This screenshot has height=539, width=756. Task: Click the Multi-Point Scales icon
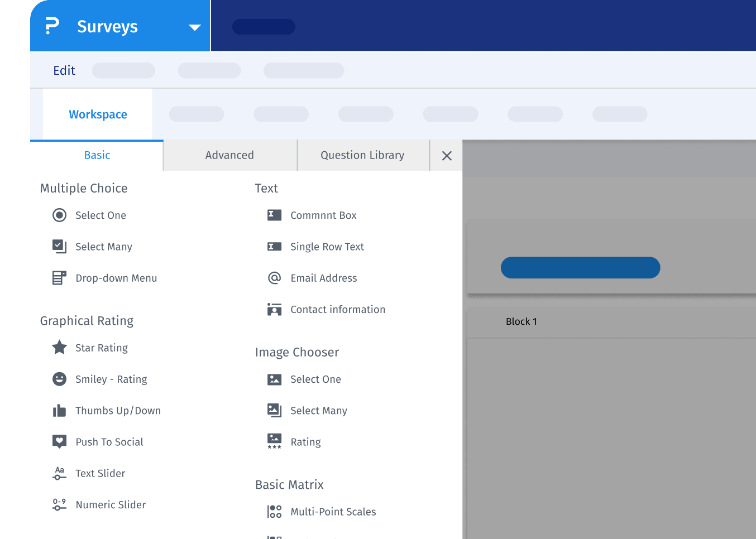point(274,512)
